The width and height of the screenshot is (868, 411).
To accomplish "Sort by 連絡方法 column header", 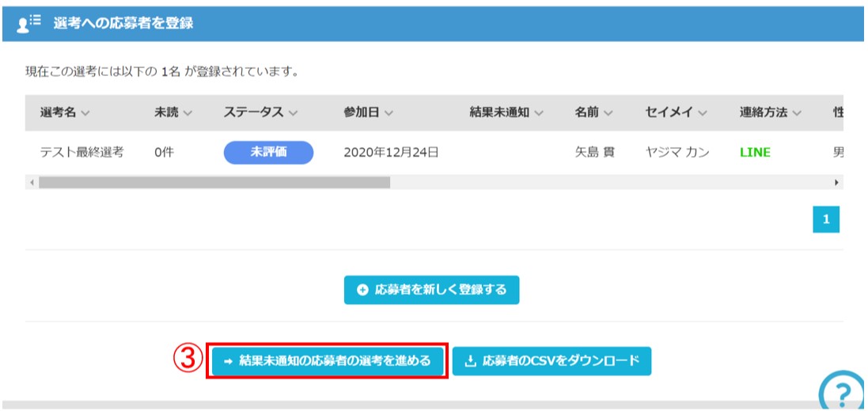I will pyautogui.click(x=771, y=112).
